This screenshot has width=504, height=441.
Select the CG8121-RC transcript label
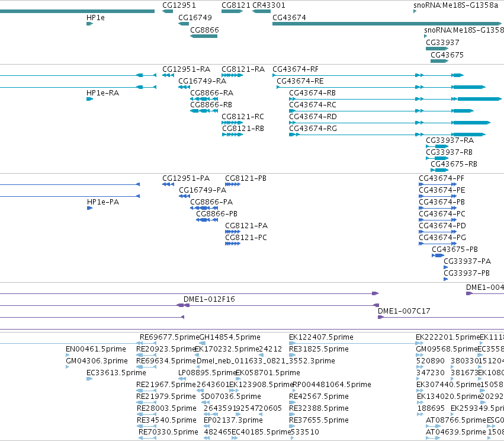point(243,117)
